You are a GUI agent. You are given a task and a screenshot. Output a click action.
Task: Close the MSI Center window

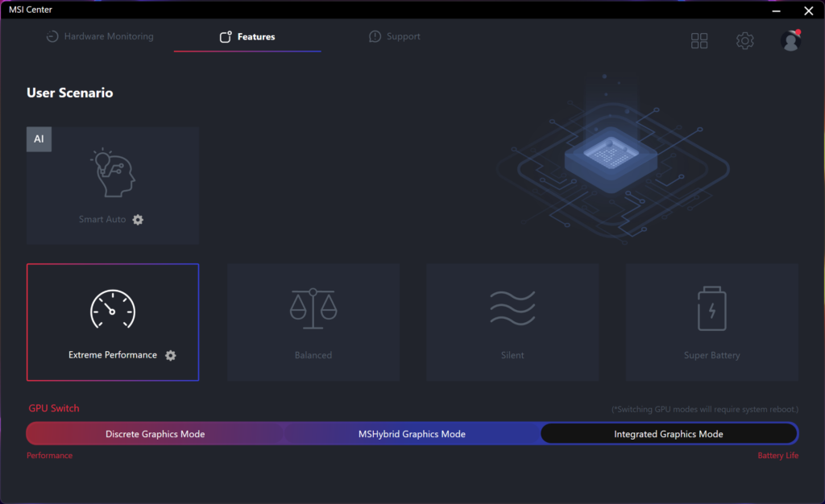coord(809,10)
